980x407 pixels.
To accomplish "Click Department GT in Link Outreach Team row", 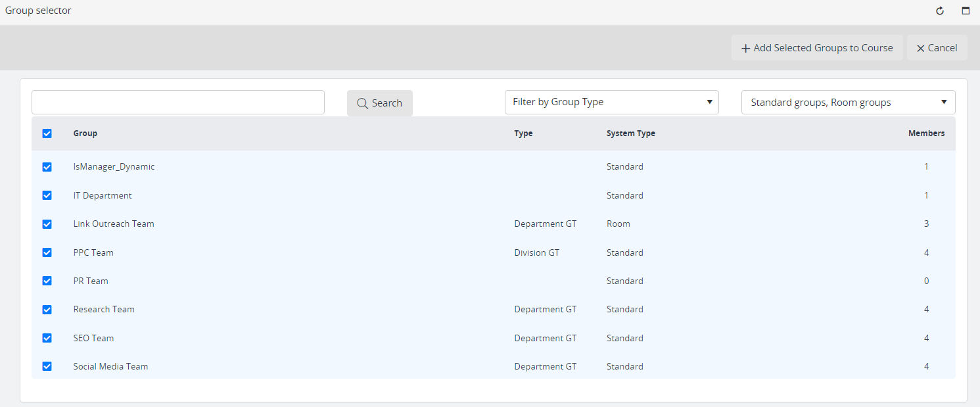I will (x=546, y=224).
